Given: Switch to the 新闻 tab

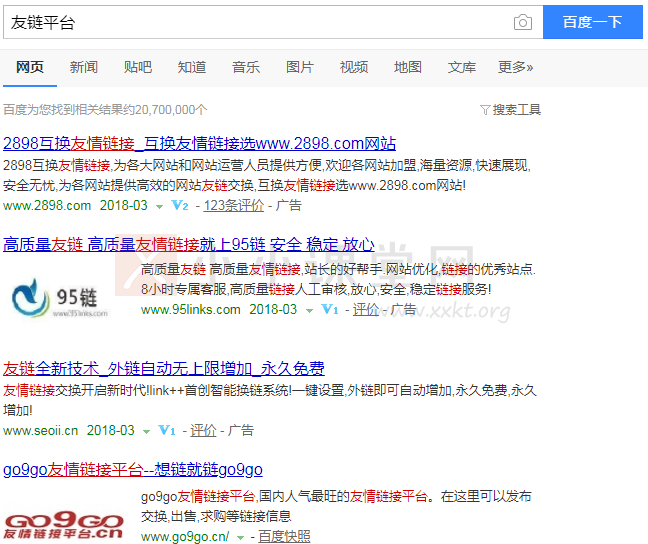Looking at the screenshot, I should pos(83,67).
